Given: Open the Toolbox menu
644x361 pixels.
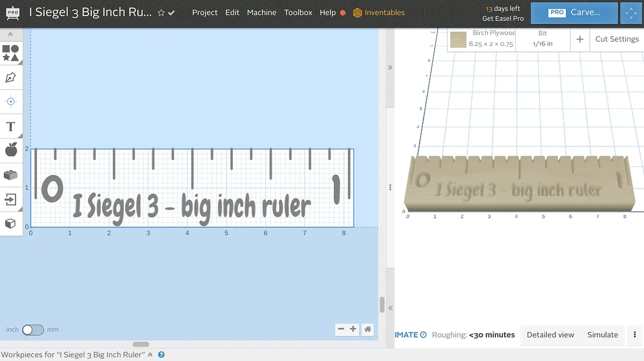Looking at the screenshot, I should 298,12.
